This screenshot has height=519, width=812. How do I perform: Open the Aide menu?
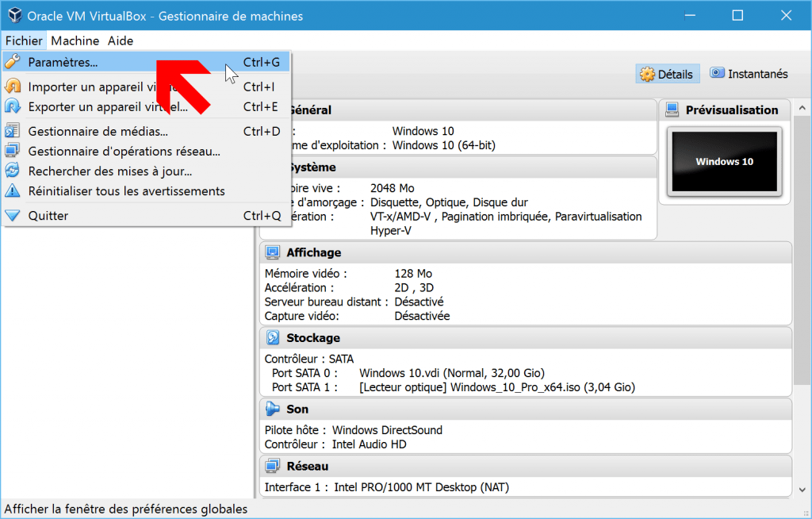tap(121, 40)
